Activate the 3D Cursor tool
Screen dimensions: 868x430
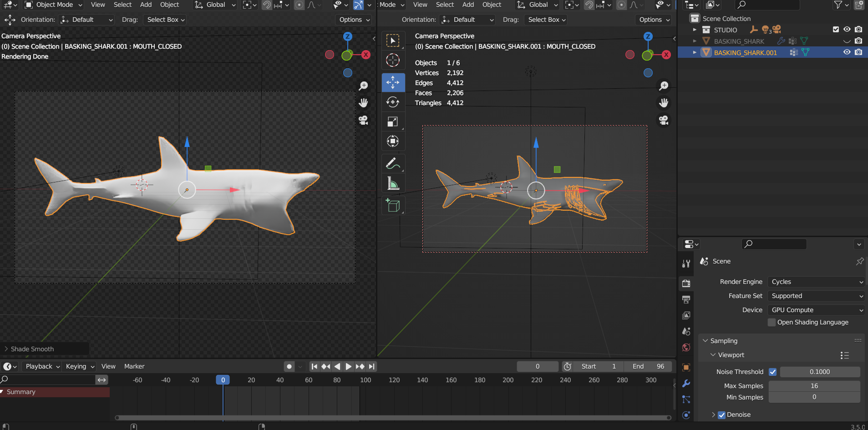tap(393, 60)
